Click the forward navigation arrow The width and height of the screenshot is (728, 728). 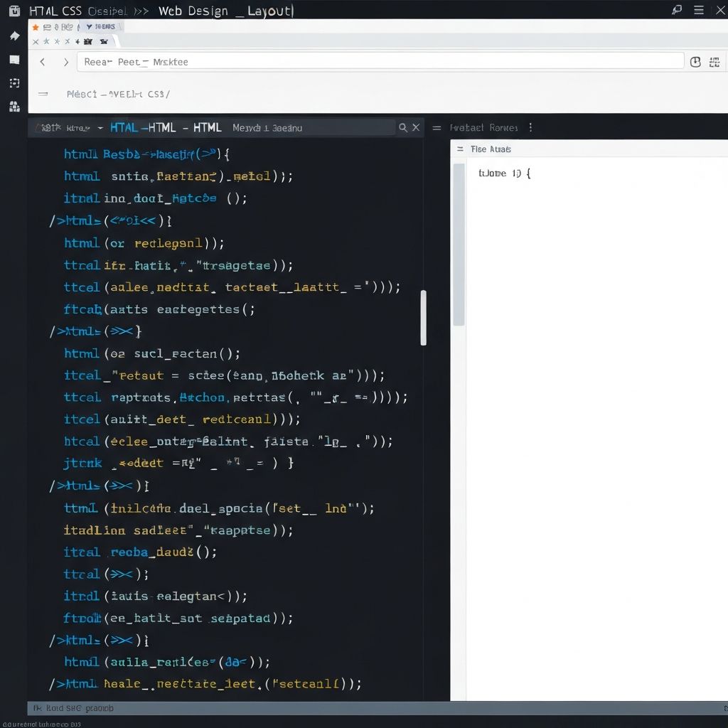(x=65, y=62)
